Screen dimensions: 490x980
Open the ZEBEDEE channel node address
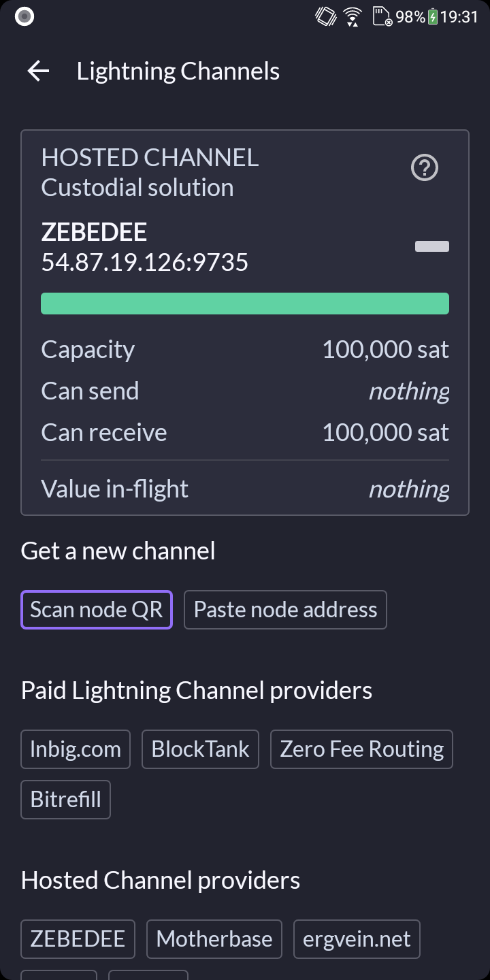click(x=145, y=262)
